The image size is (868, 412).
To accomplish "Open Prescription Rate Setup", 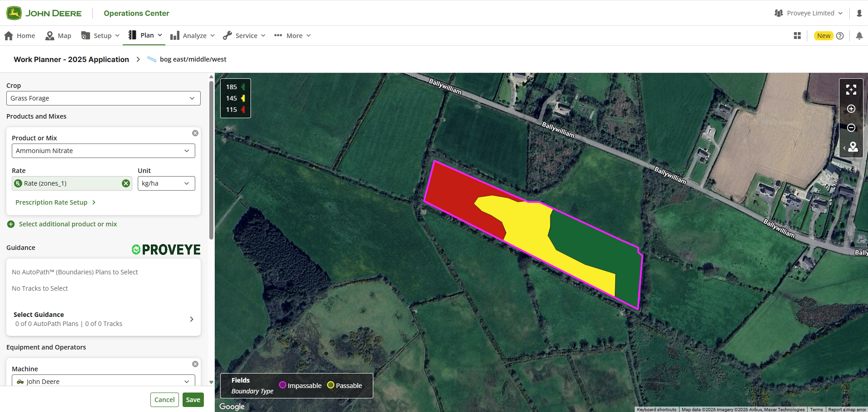I will [55, 202].
